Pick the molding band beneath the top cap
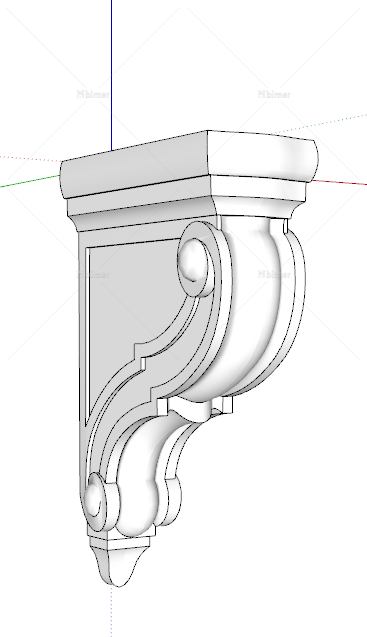This screenshot has height=637, width=367. click(140, 207)
